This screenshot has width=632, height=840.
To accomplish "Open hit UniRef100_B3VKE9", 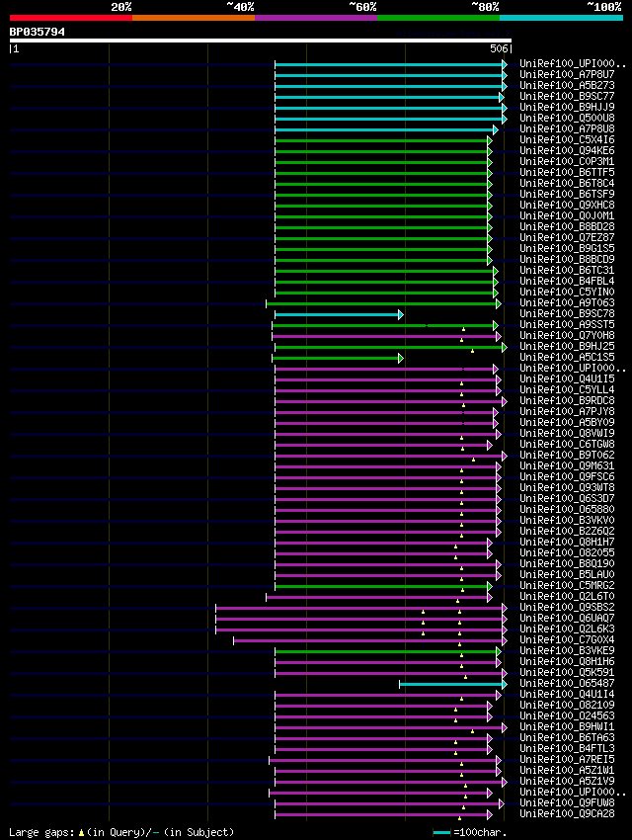I will (x=567, y=650).
